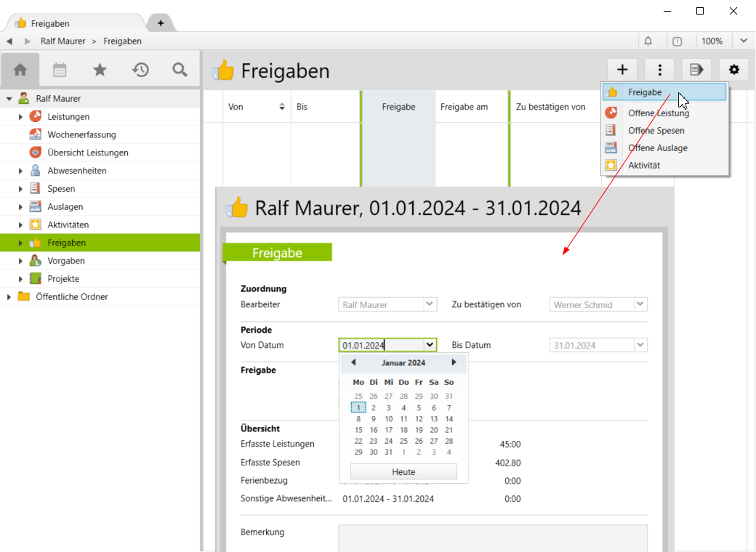
Task: Select Offene Spesen from the menu
Action: tap(656, 131)
